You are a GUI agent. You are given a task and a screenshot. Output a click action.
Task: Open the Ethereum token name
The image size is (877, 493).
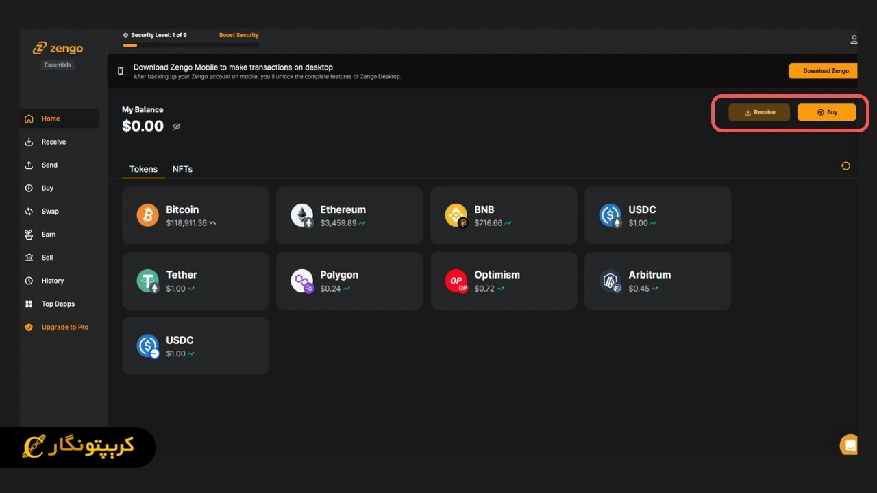(343, 210)
